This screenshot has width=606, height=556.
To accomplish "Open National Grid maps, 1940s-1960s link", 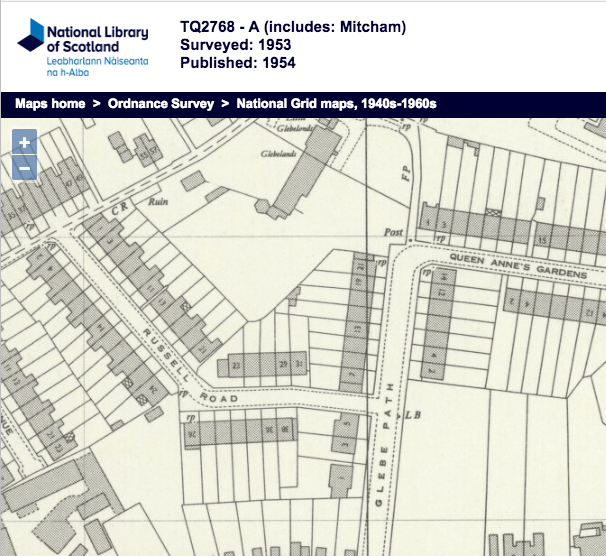I will (337, 103).
